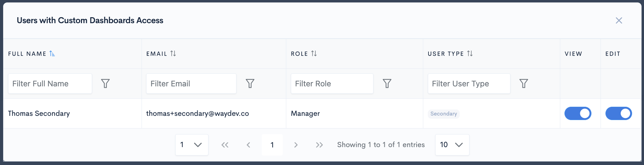Screen dimensions: 644x165
Task: Sort the Role column
Action: pyautogui.click(x=314, y=54)
